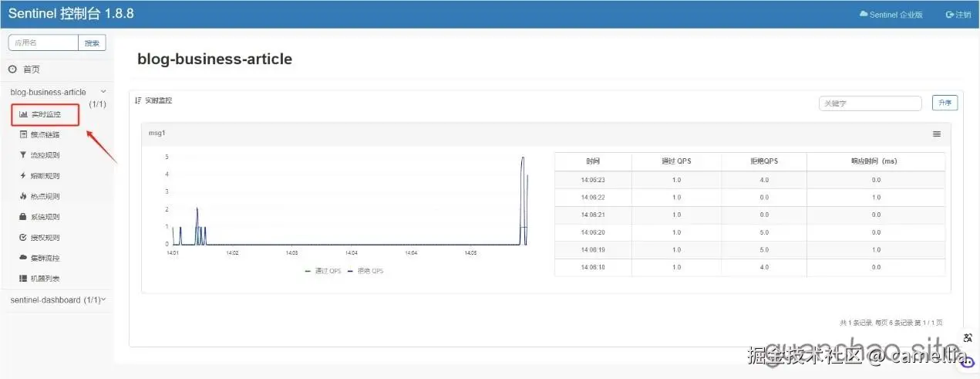
Task: Open 流控规则 flow rules menu item
Action: (x=40, y=155)
